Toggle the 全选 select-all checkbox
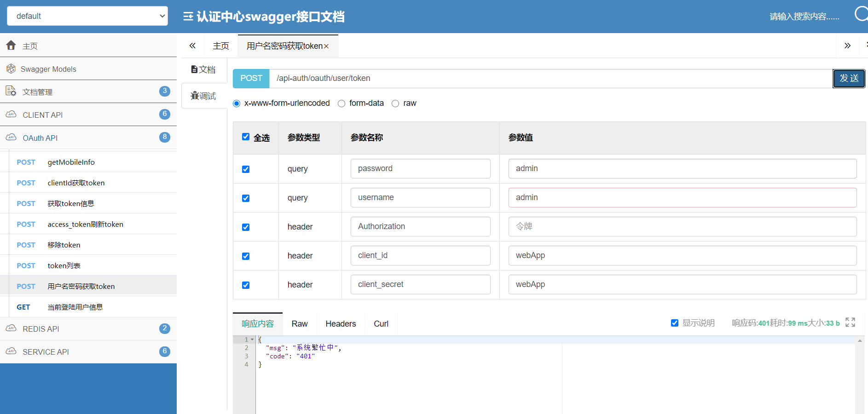The width and height of the screenshot is (868, 414). pos(246,137)
